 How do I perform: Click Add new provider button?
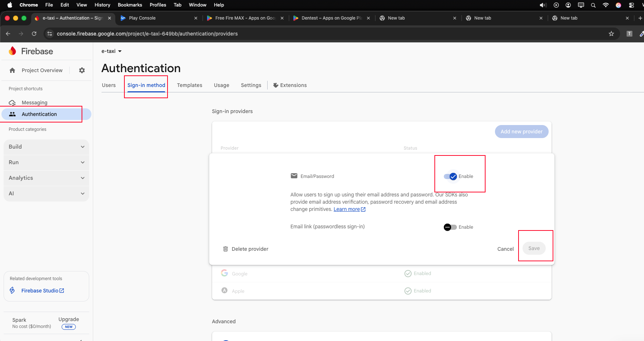click(x=521, y=132)
